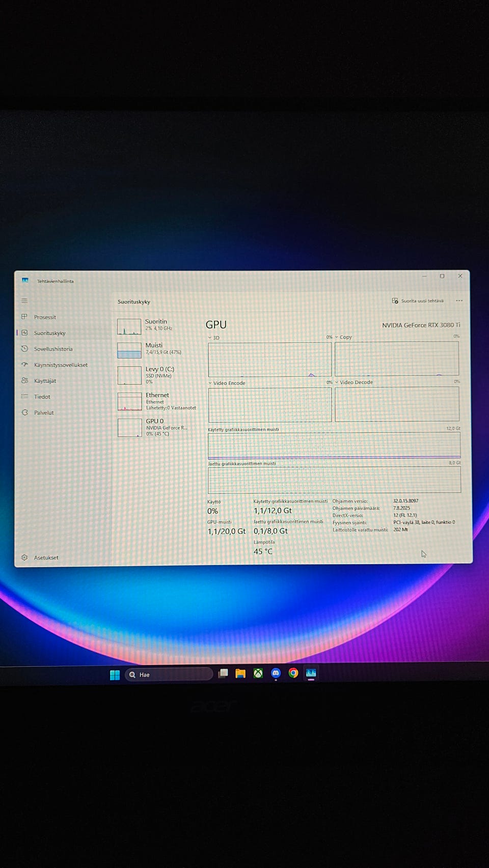Select the Ethernet graph thumbnail
Image resolution: width=489 pixels, height=868 pixels.
pos(129,402)
